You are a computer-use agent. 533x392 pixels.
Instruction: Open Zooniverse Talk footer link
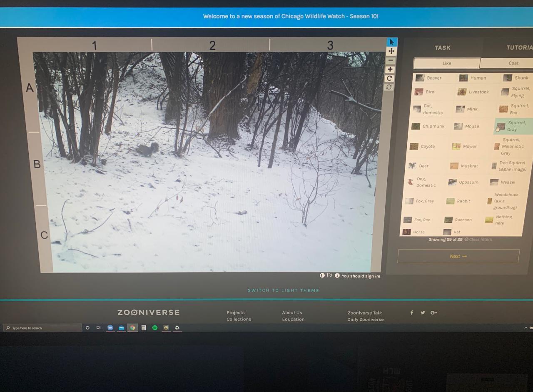click(x=365, y=312)
